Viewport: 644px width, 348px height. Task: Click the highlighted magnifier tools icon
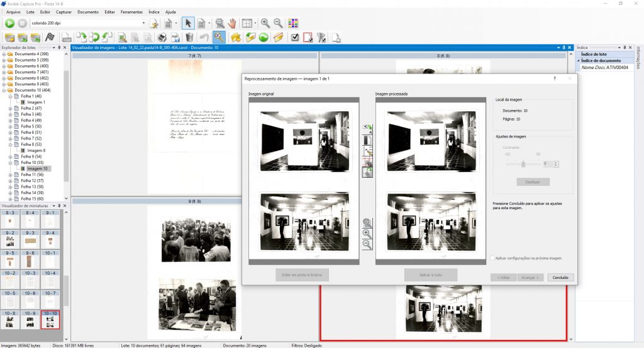coord(219,37)
